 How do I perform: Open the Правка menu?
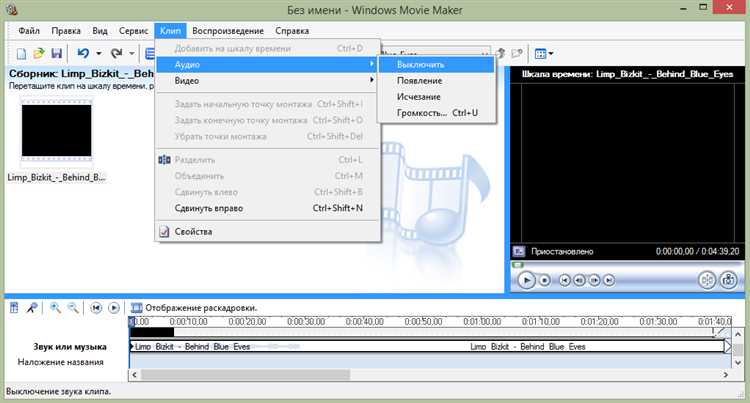tap(66, 31)
